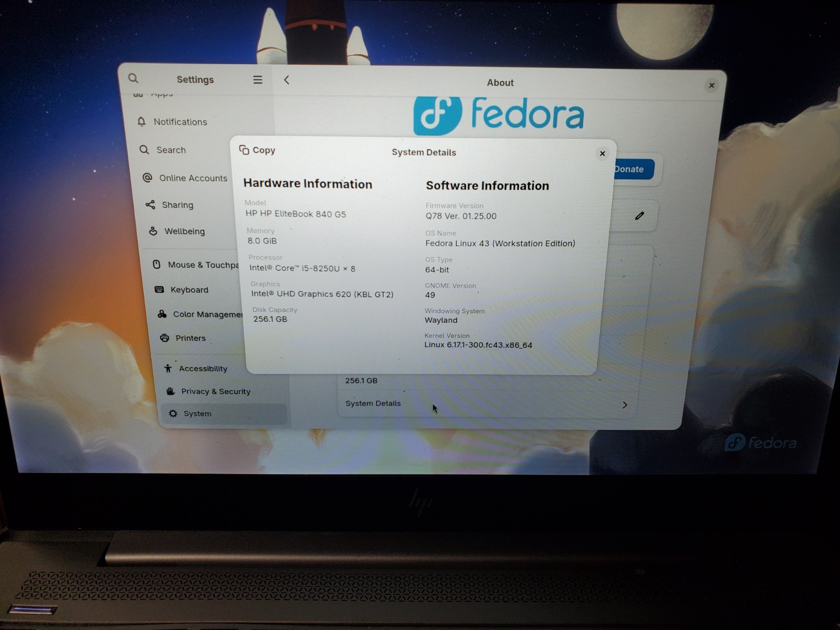The image size is (840, 630).
Task: Click the firmware version Q78 Ver. 01.25.00
Action: pyautogui.click(x=461, y=216)
